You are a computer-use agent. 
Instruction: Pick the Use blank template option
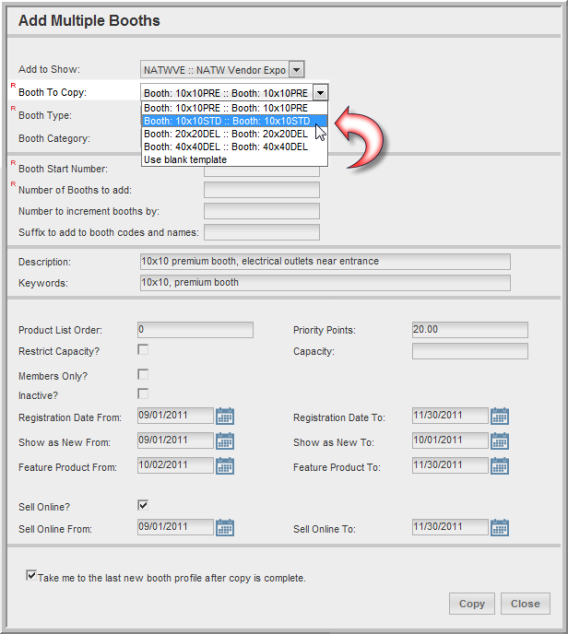(234, 160)
